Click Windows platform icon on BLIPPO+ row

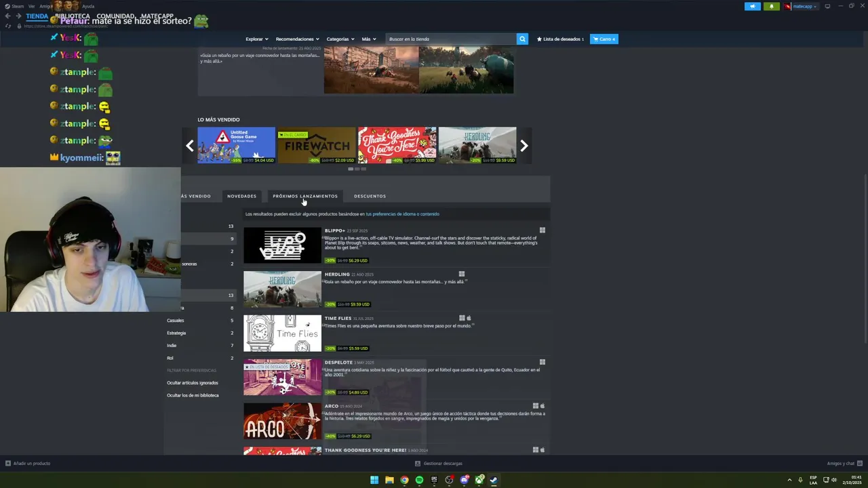542,230
